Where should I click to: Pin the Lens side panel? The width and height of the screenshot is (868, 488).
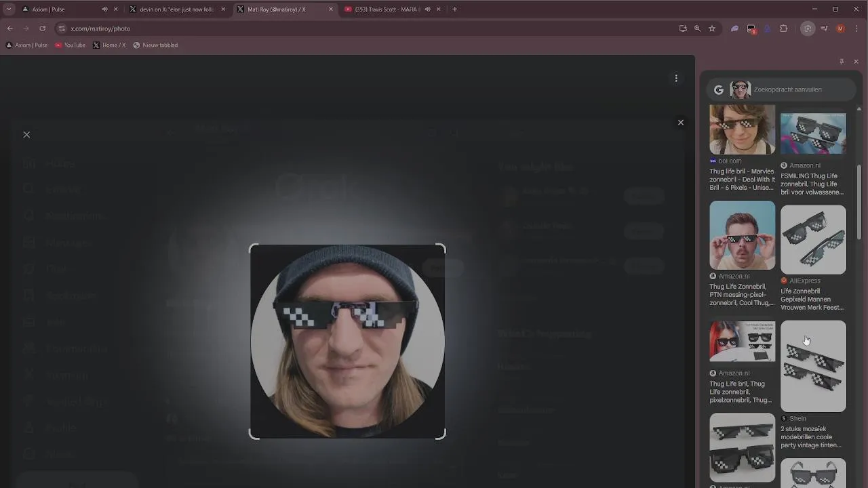(x=842, y=62)
